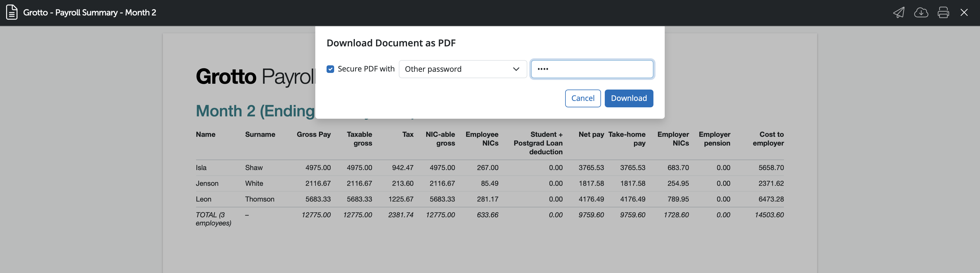Open the Other password dropdown

pos(463,69)
